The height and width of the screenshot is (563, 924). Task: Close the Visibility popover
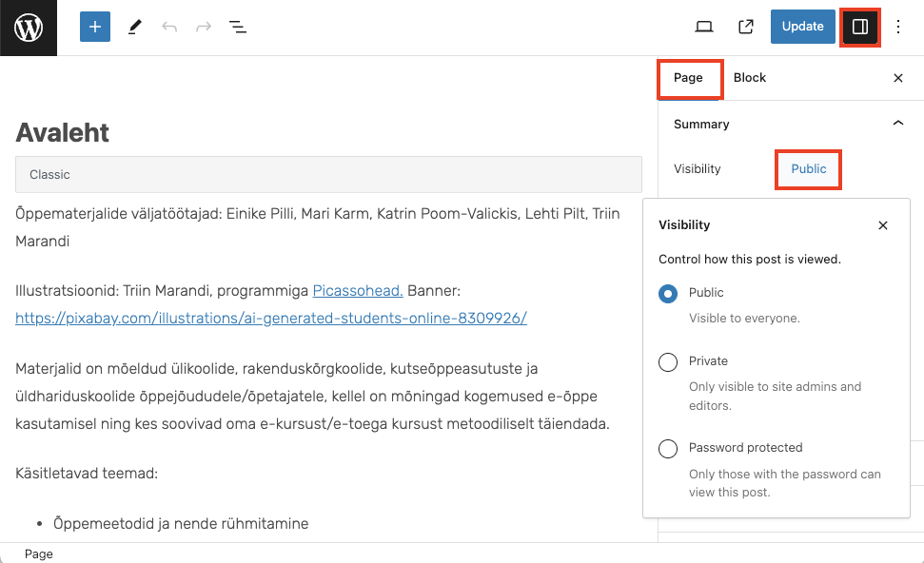click(883, 225)
